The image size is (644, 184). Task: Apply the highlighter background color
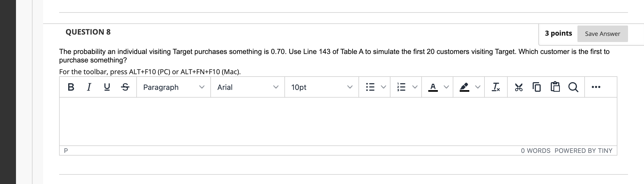click(464, 87)
